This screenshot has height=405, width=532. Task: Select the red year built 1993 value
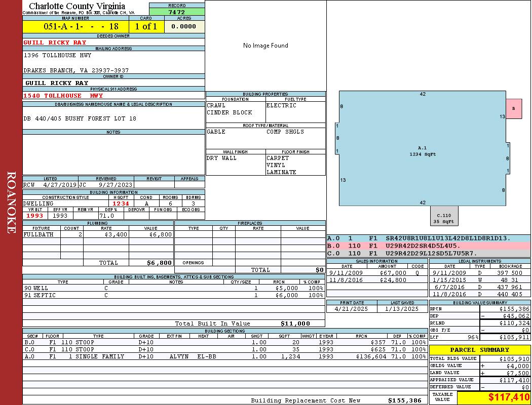point(35,216)
